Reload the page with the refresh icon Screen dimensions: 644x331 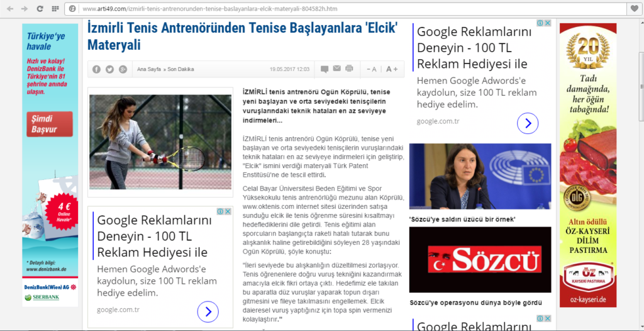40,8
